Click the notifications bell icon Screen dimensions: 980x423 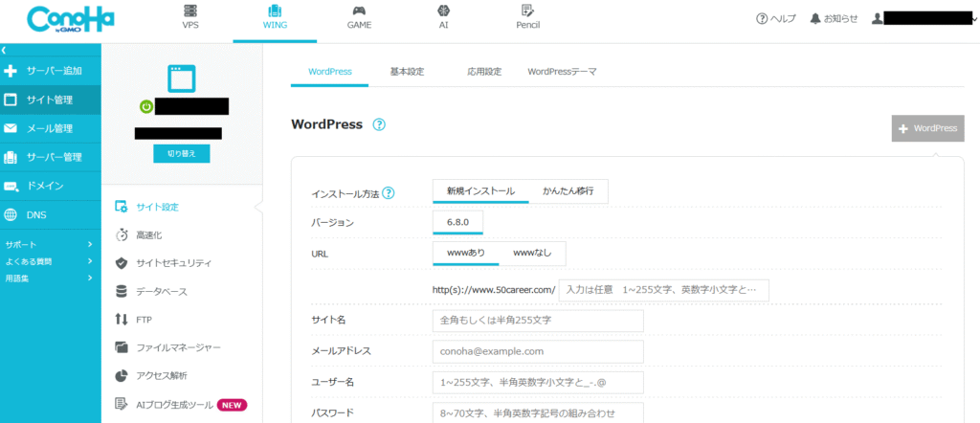pos(815,18)
